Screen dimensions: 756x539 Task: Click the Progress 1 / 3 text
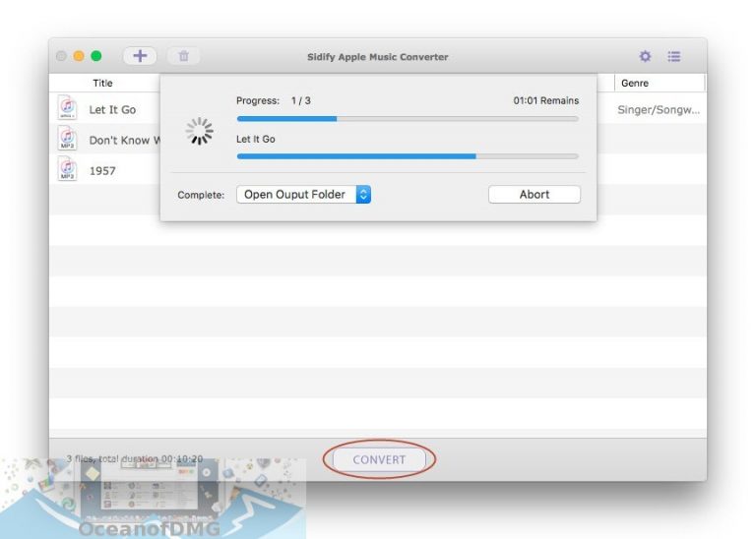point(274,100)
